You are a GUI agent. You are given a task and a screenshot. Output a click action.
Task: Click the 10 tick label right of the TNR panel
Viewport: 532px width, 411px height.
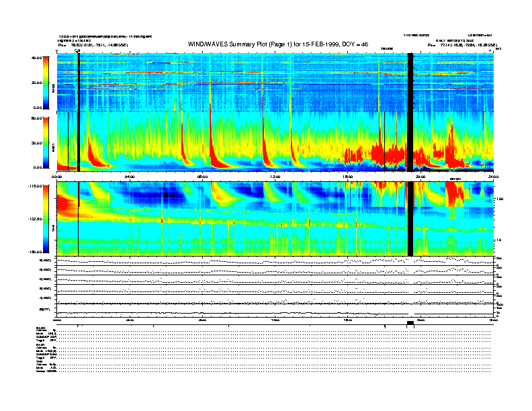(x=499, y=240)
